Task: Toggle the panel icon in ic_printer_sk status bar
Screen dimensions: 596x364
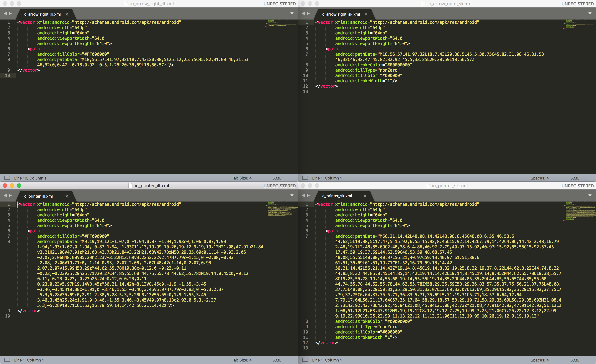Action: pos(305,360)
